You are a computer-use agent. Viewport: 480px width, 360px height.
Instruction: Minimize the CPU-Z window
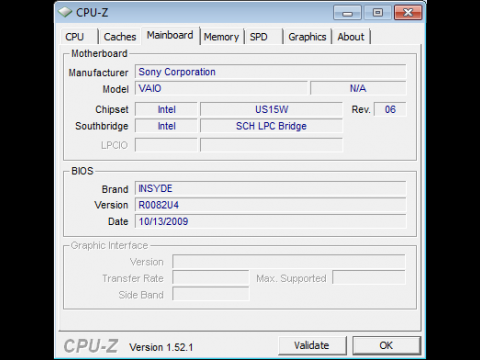(x=347, y=13)
